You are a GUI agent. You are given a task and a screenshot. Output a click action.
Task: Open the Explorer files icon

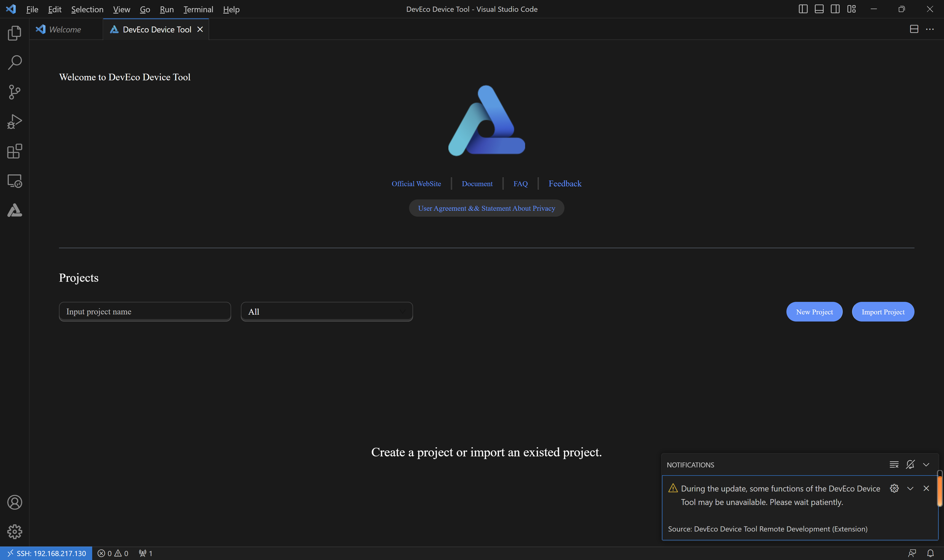(x=14, y=33)
